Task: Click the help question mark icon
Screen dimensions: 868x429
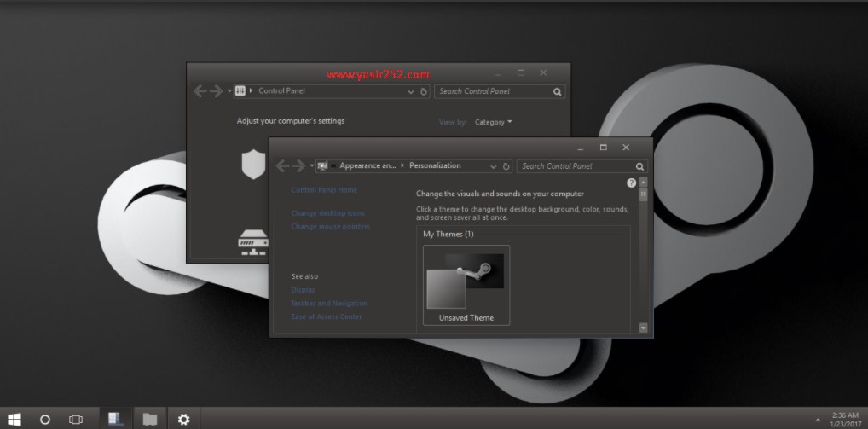Action: tap(631, 183)
